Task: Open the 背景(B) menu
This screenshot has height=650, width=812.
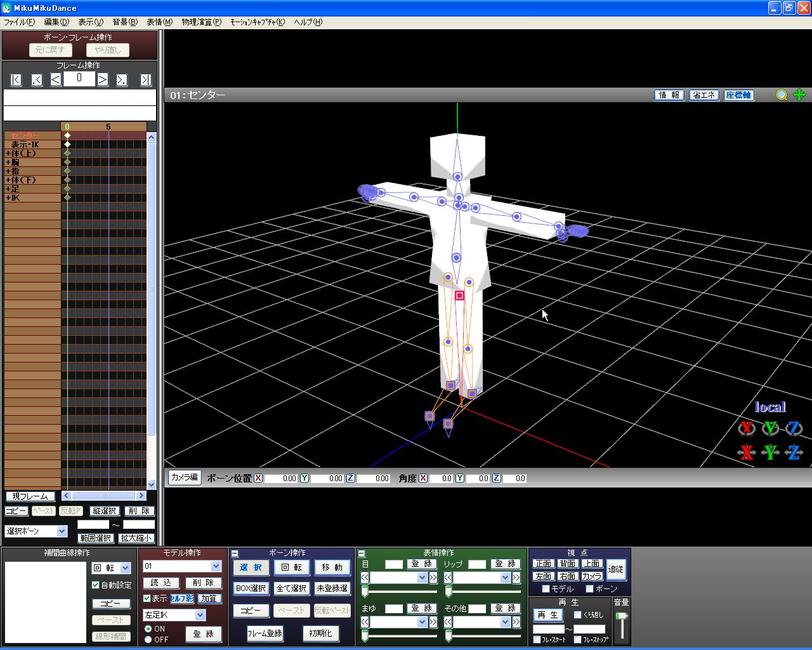Action: tap(125, 22)
